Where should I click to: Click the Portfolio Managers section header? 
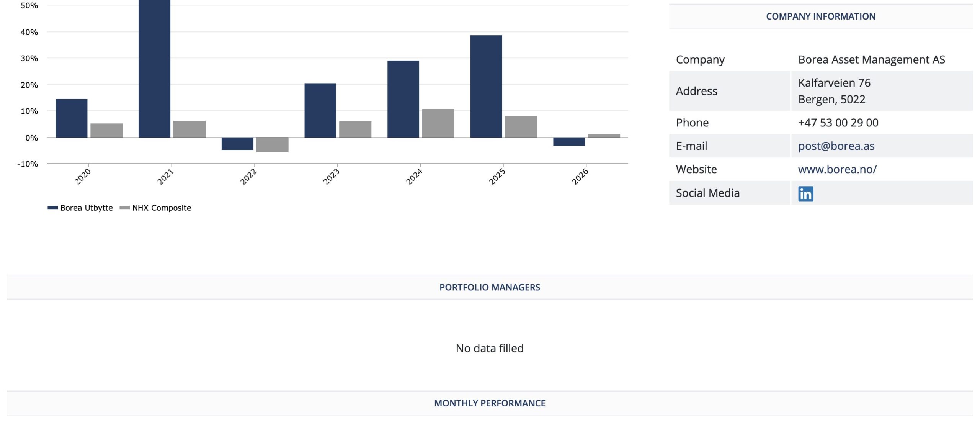point(490,287)
